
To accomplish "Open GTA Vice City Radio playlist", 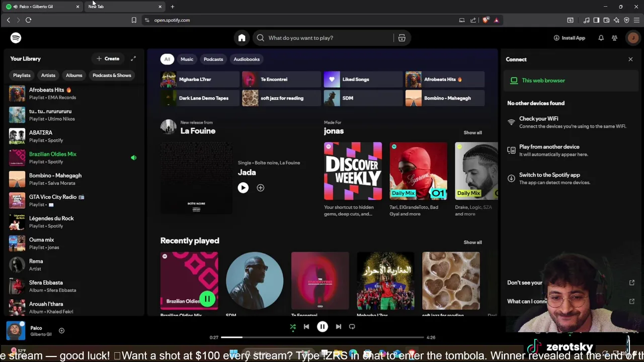I will (x=73, y=201).
